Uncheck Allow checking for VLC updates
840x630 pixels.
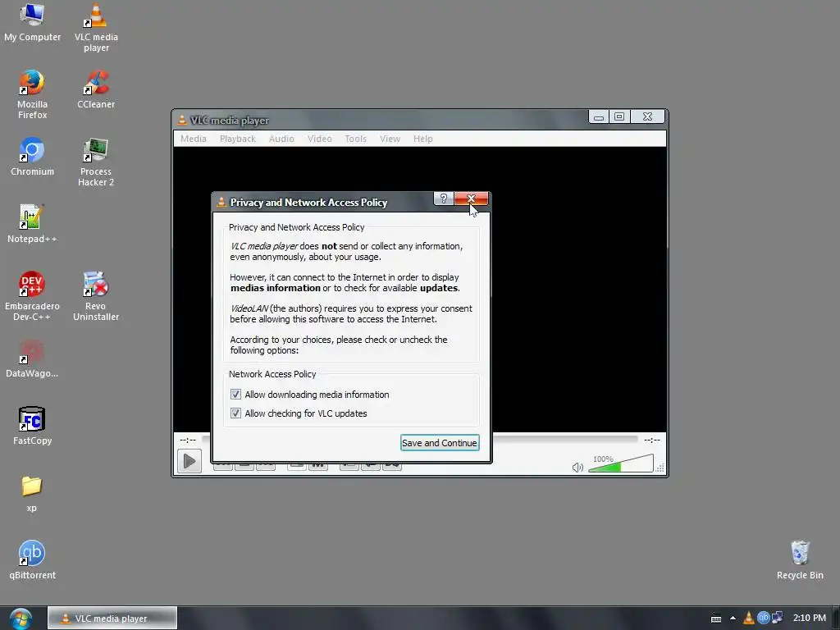pyautogui.click(x=235, y=413)
